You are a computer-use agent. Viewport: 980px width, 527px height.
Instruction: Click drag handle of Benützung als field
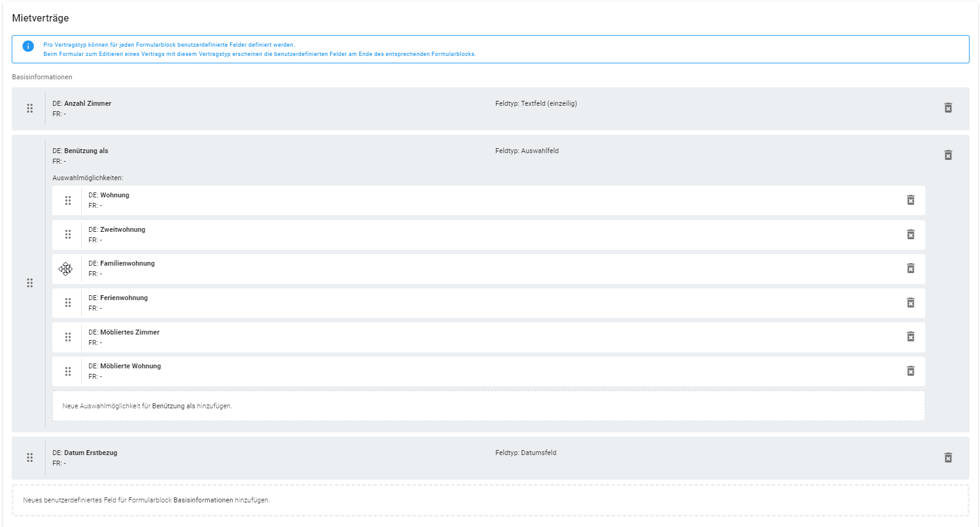(30, 283)
